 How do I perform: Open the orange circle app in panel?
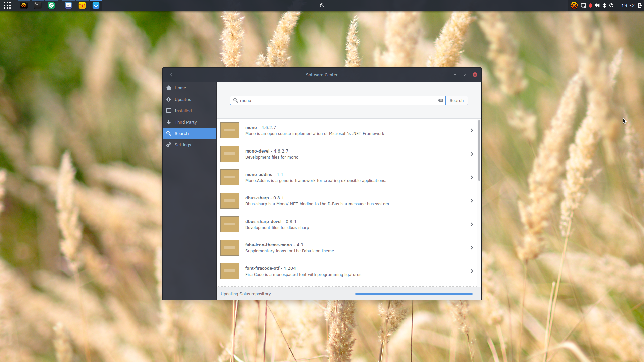point(24,5)
